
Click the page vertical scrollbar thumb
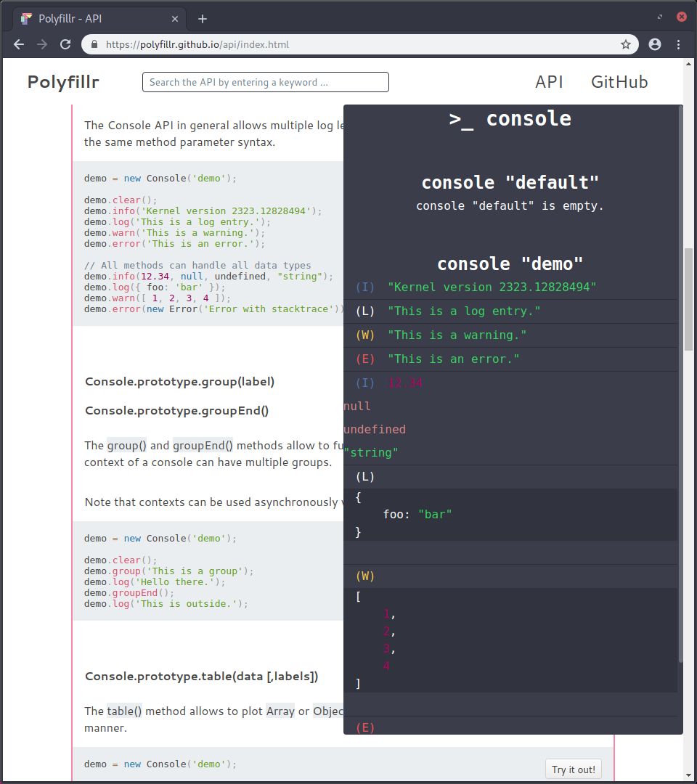tap(689, 298)
